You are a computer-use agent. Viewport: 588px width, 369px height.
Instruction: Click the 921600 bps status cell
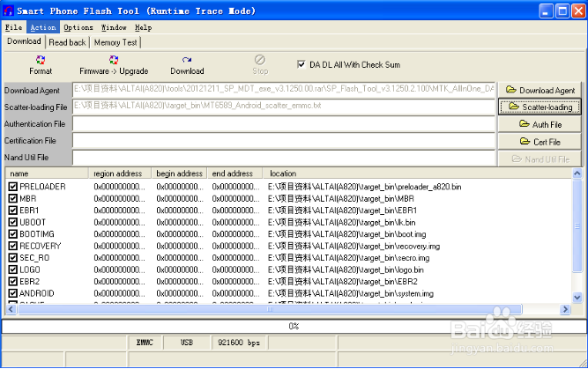click(x=239, y=343)
